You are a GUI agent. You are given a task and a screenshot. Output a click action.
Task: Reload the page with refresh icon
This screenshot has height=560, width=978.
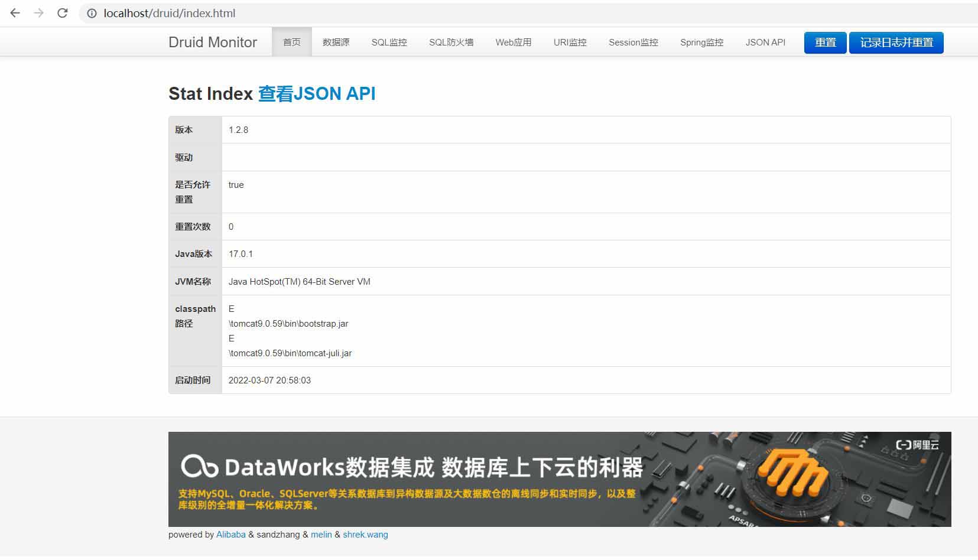click(63, 13)
